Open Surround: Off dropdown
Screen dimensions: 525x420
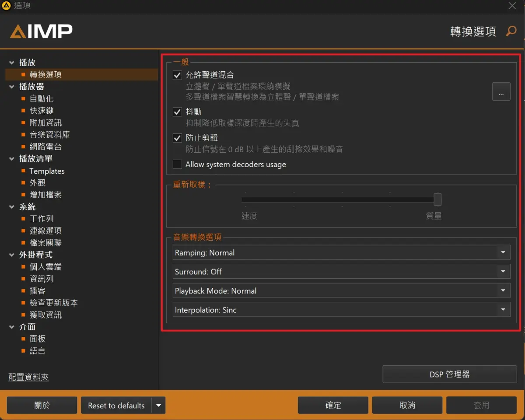click(342, 272)
